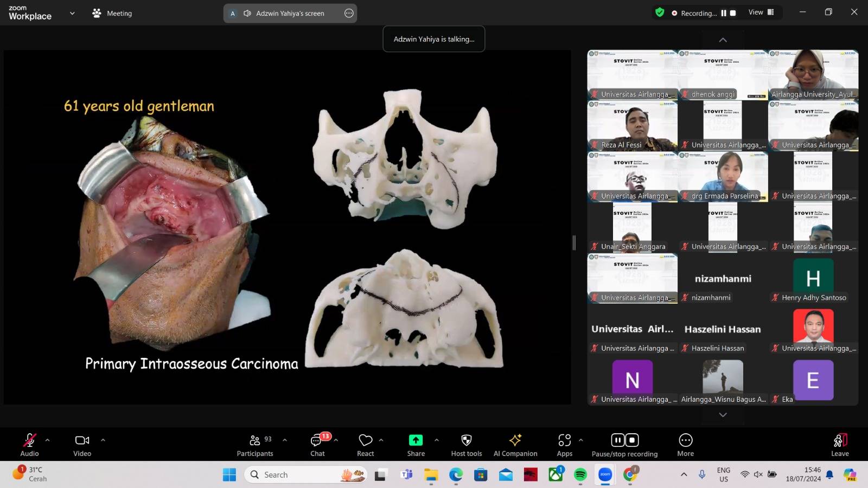Open notification bell in system tray
868x488 pixels.
(829, 475)
